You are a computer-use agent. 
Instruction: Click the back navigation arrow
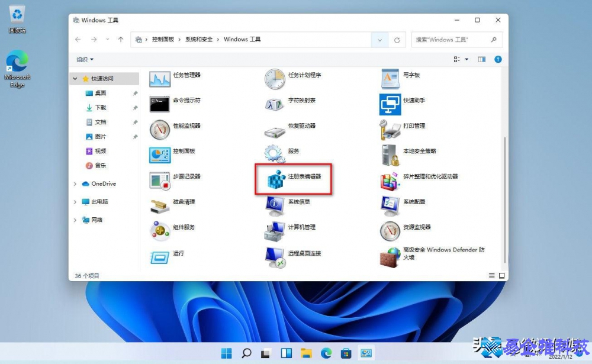tap(78, 39)
